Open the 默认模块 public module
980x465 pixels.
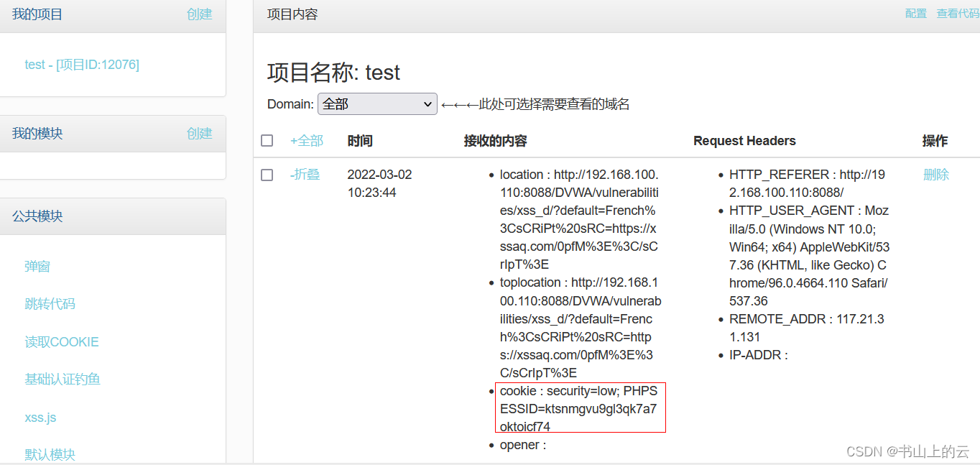point(50,455)
